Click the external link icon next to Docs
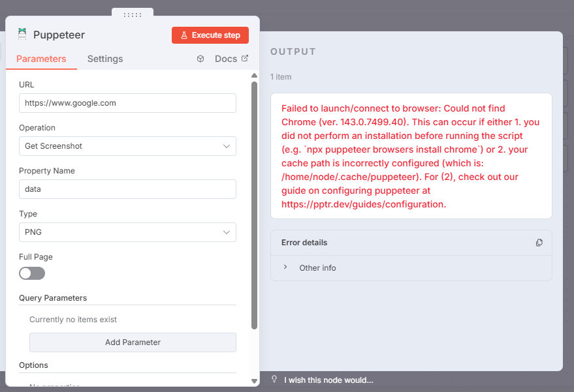Screen dimensions: 574x392 coord(245,59)
